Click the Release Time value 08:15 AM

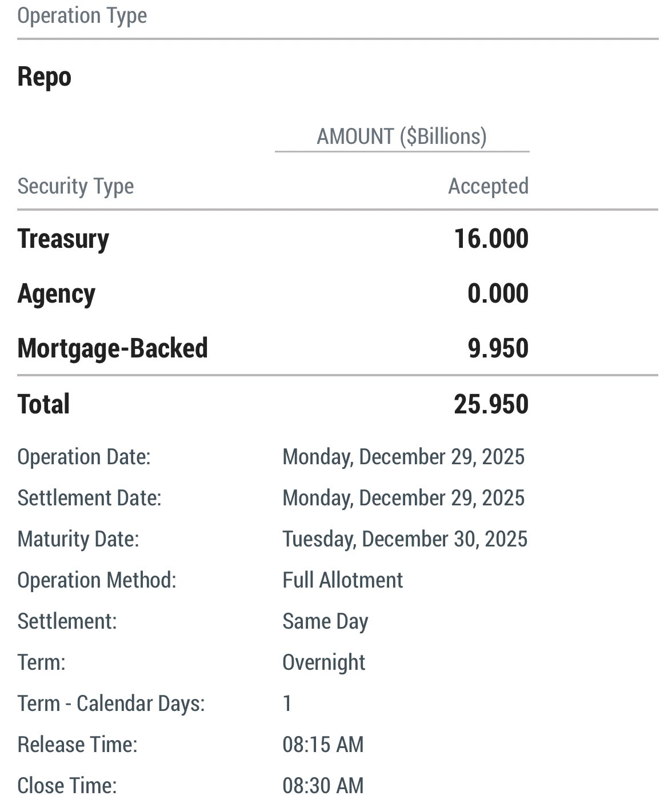pyautogui.click(x=323, y=745)
